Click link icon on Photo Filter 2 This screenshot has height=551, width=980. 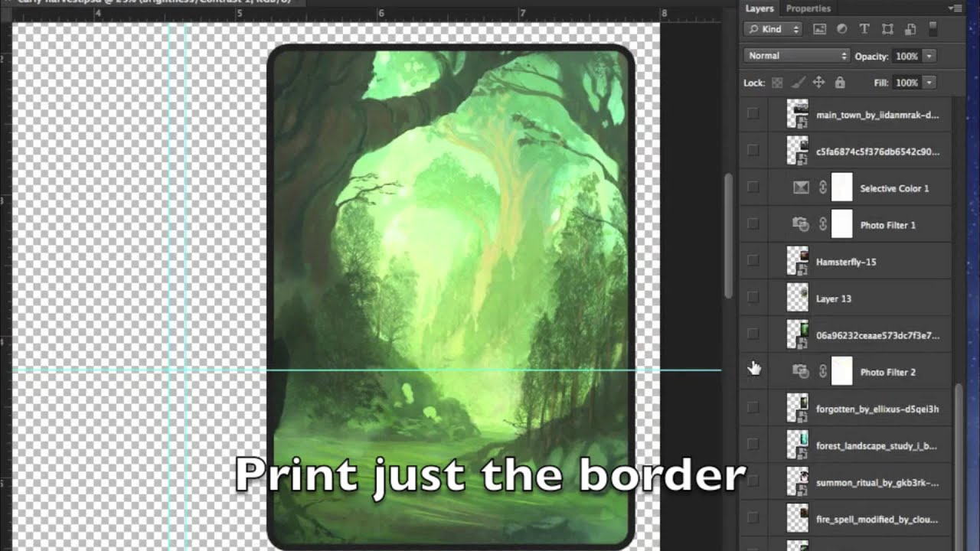coord(823,372)
